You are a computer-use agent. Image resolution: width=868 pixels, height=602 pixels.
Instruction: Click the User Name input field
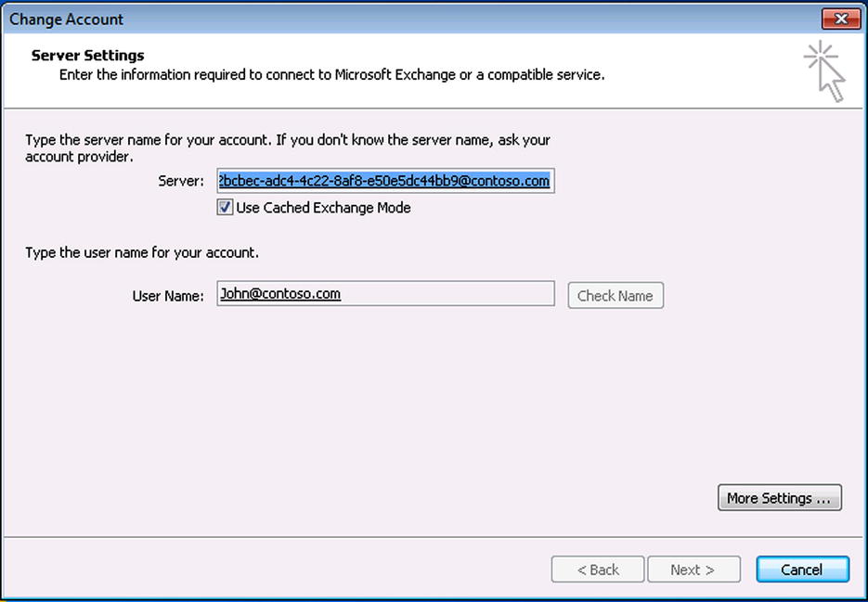[386, 293]
